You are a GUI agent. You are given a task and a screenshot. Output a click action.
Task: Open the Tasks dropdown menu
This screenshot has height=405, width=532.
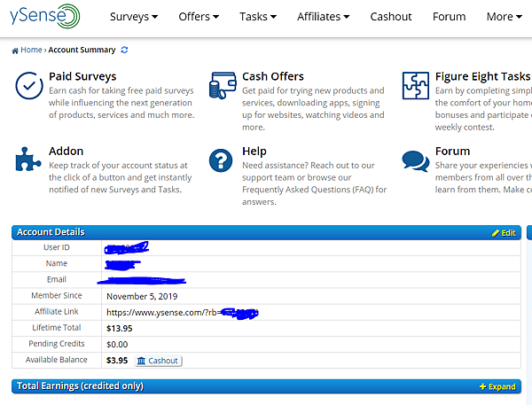(x=258, y=17)
